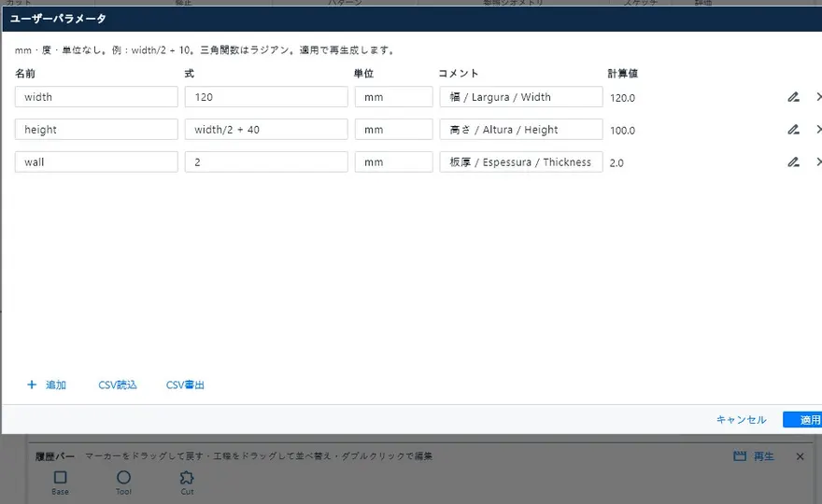Click the コメント column header
Viewport: 822px width, 504px height.
coord(459,74)
